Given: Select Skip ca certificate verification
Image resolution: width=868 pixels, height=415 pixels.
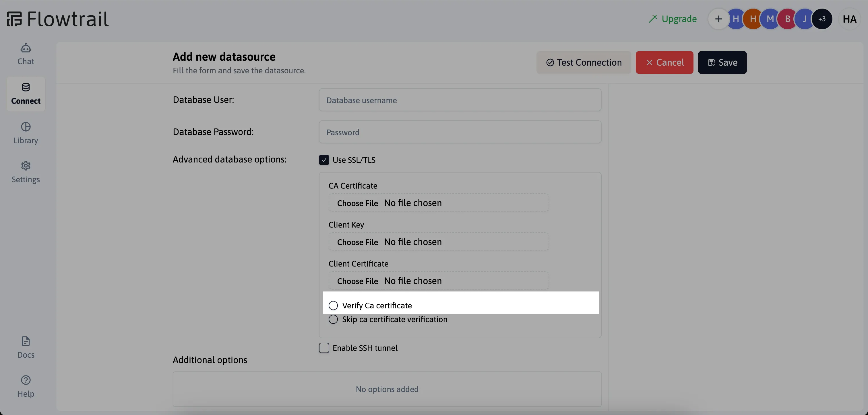Looking at the screenshot, I should pos(333,319).
